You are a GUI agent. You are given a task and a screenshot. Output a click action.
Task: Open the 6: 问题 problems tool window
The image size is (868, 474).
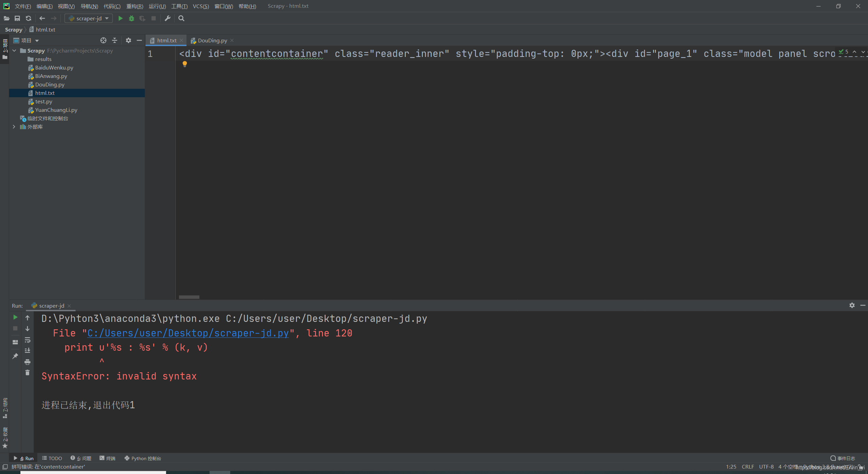(81, 458)
